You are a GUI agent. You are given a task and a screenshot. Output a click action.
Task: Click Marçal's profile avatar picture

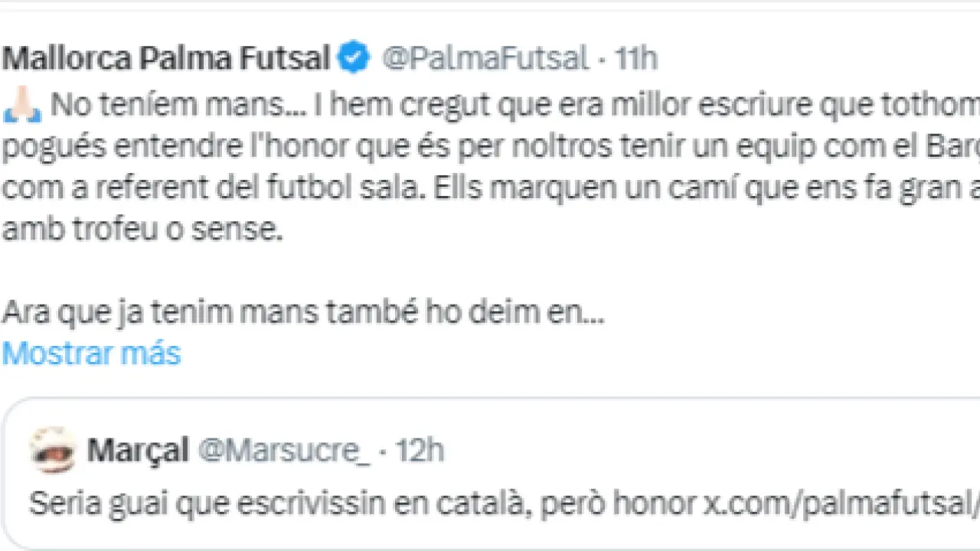point(54,450)
